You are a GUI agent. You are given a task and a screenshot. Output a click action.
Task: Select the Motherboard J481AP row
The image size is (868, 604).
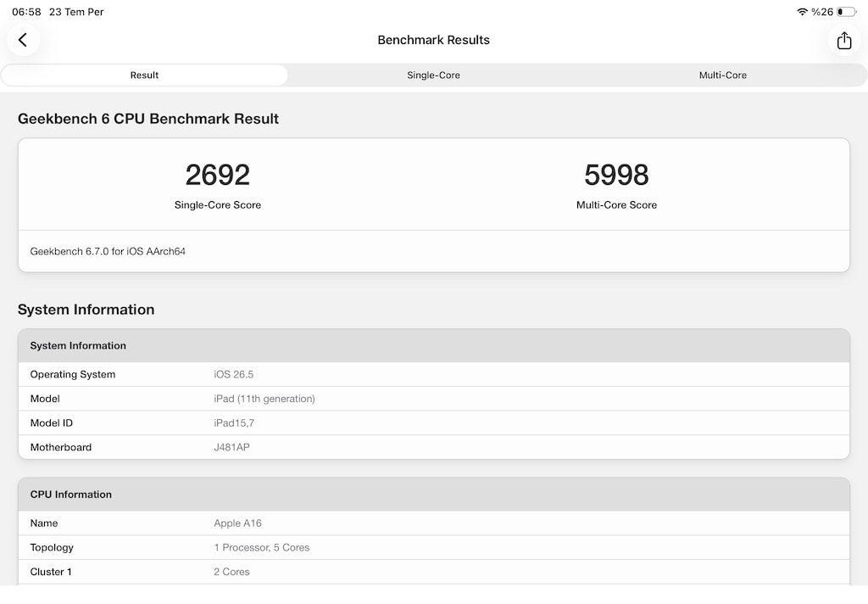(x=434, y=447)
